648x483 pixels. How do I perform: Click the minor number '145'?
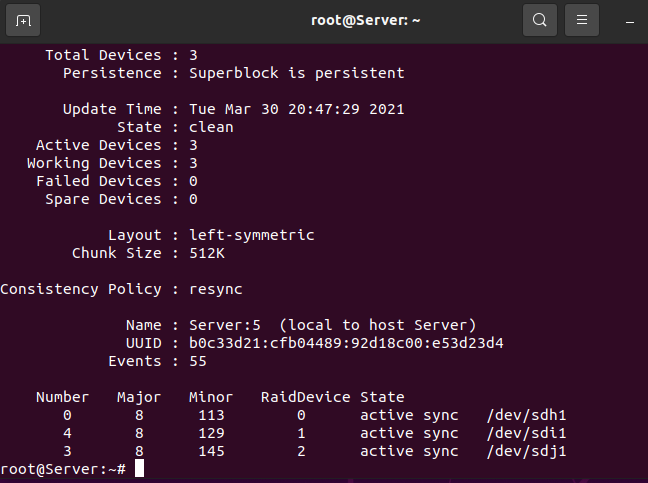[x=211, y=451]
